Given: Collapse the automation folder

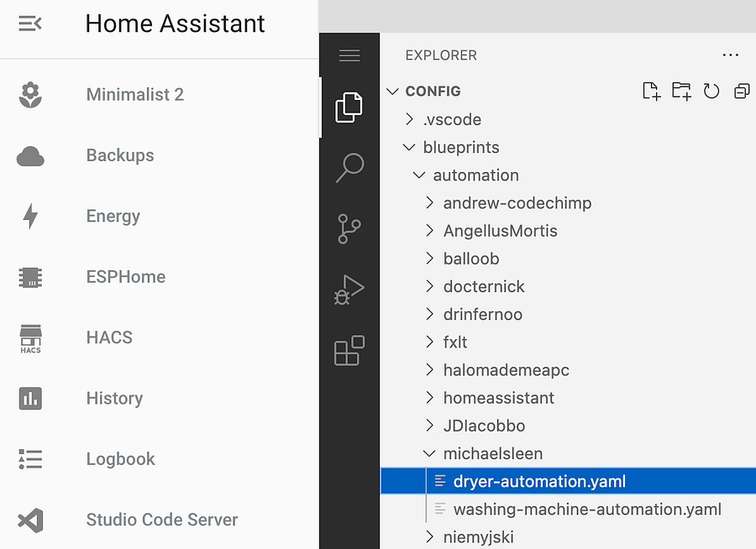Looking at the screenshot, I should [x=419, y=175].
